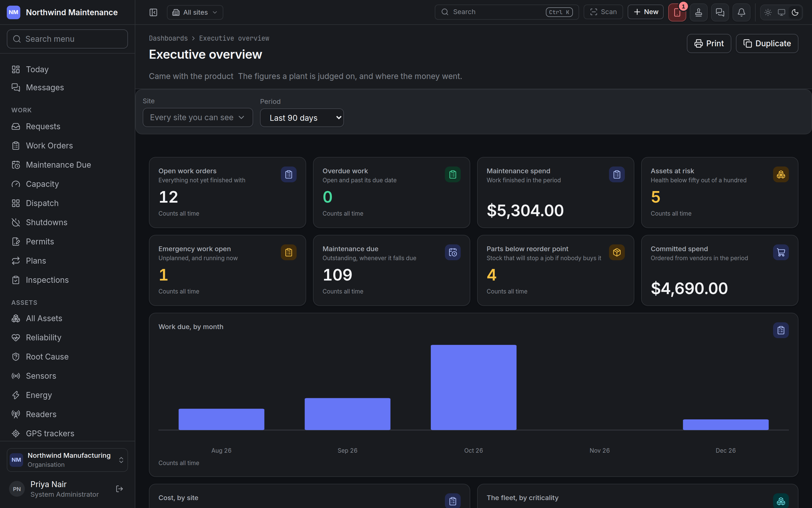Open Reliability under Assets

[67, 337]
